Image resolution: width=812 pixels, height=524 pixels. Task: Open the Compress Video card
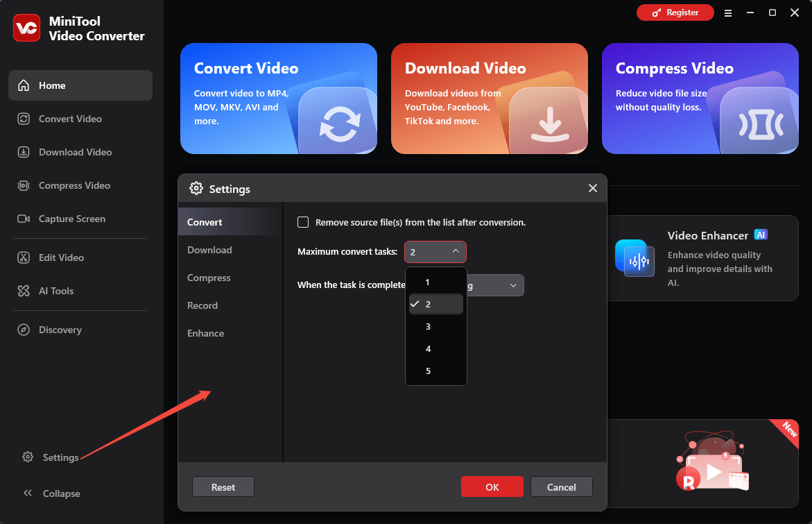[x=700, y=99]
